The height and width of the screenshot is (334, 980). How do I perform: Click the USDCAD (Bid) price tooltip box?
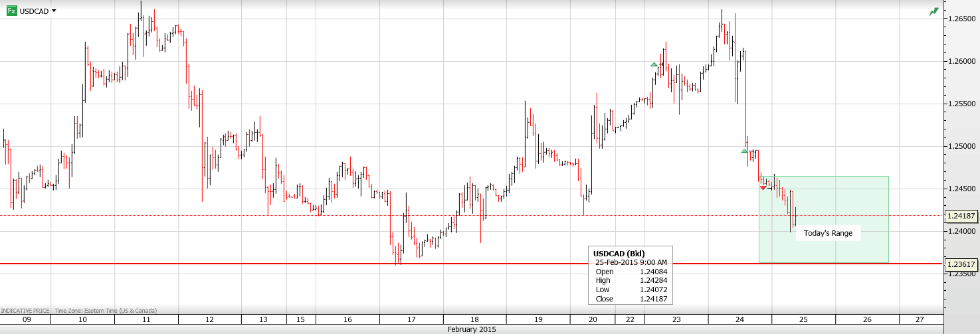[x=631, y=276]
